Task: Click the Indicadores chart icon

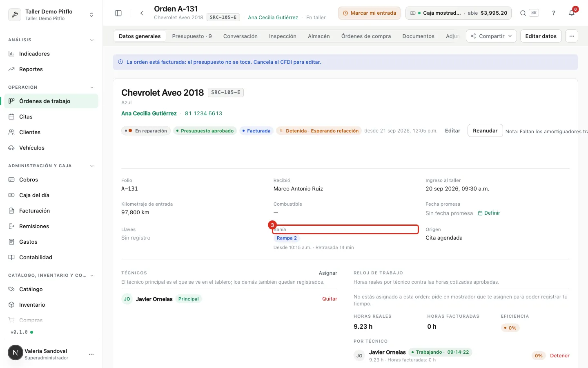Action: coord(11,54)
